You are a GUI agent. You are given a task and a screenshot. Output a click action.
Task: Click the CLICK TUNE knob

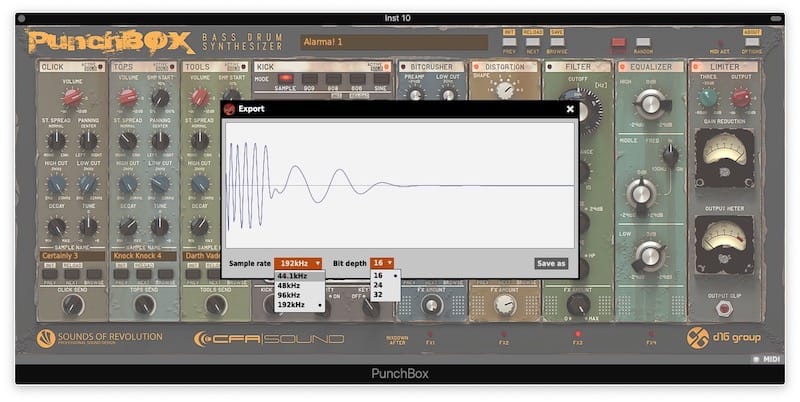pos(88,227)
